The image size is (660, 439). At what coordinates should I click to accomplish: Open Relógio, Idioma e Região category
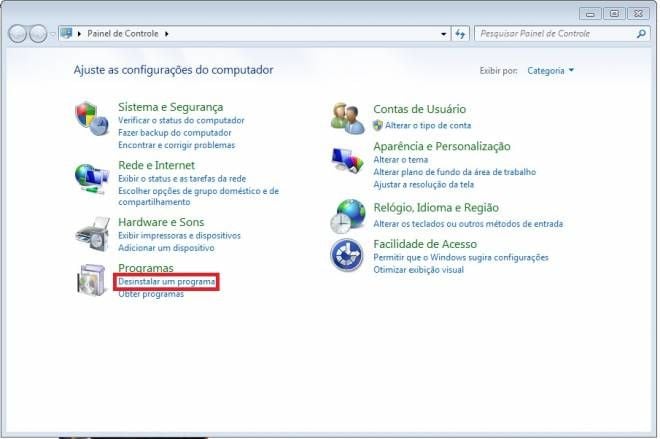coord(436,208)
